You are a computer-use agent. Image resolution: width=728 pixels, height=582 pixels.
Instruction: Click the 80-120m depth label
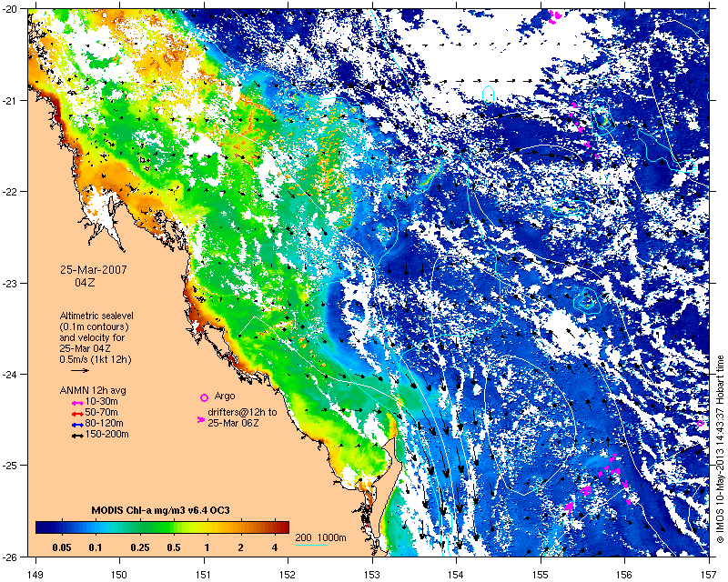click(x=104, y=424)
